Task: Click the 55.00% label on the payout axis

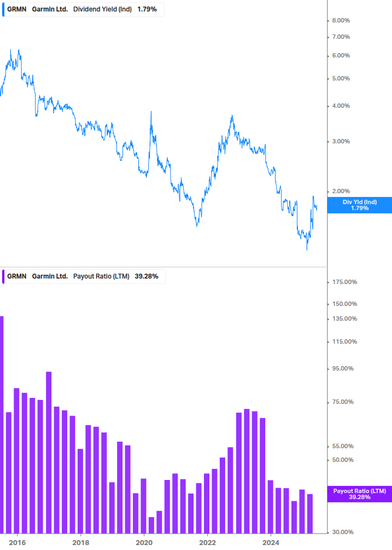Action: coord(343,447)
